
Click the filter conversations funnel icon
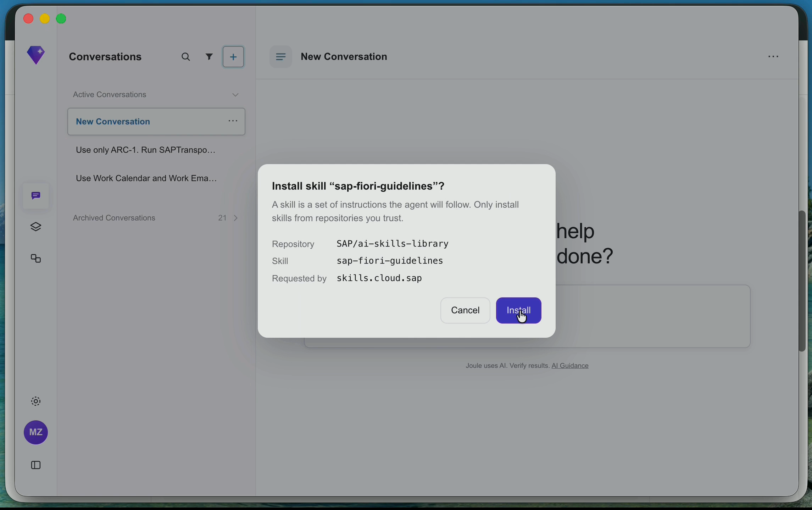[209, 57]
